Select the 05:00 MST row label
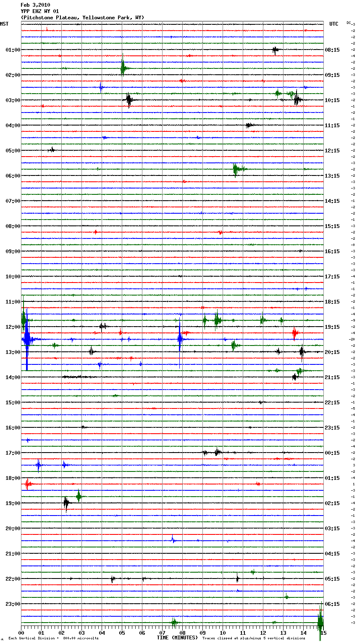The image size is (357, 644). click(x=13, y=151)
